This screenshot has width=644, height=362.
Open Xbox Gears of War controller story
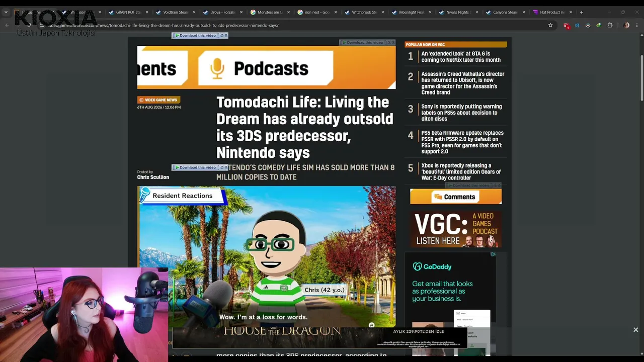(461, 171)
